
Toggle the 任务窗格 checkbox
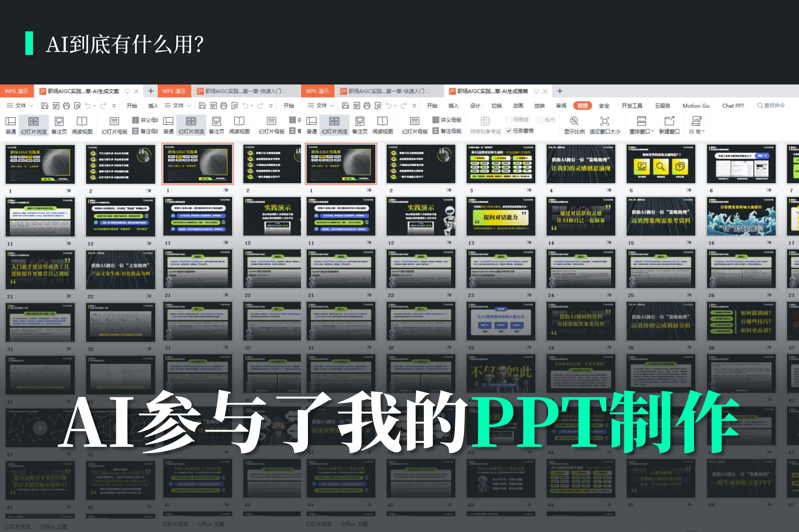point(509,131)
